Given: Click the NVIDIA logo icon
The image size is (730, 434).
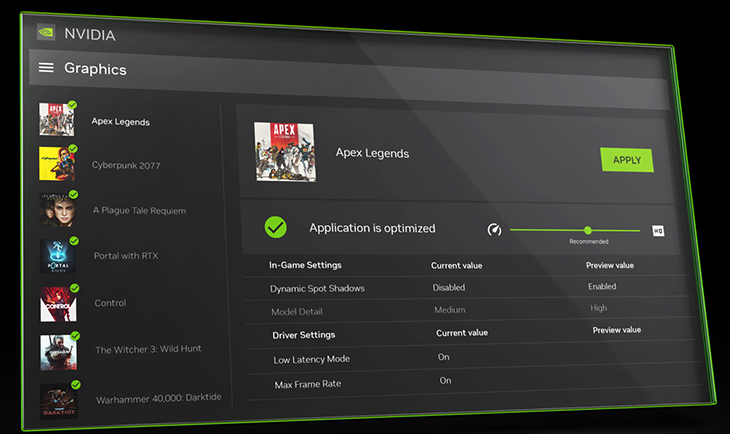Looking at the screenshot, I should [46, 32].
